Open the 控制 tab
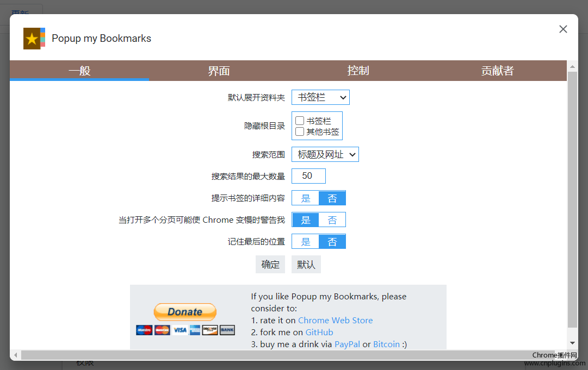 [x=358, y=71]
